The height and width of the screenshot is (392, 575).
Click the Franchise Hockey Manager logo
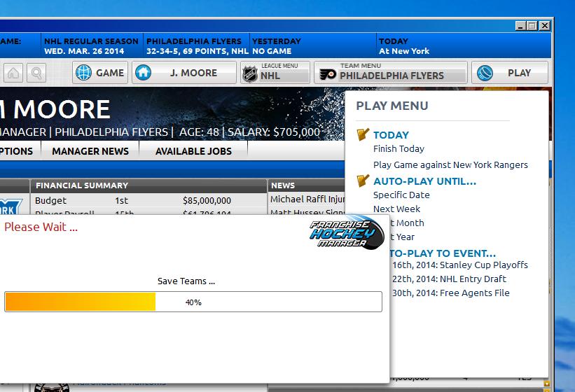[346, 230]
